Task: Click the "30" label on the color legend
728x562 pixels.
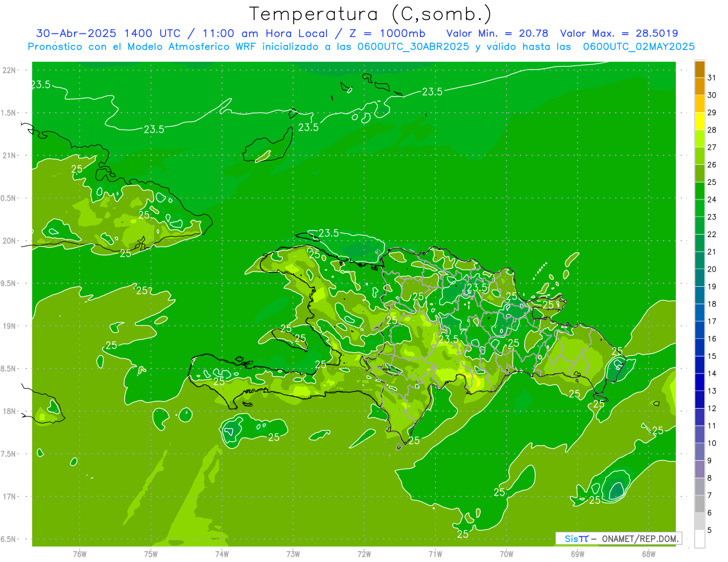Action: 712,96
